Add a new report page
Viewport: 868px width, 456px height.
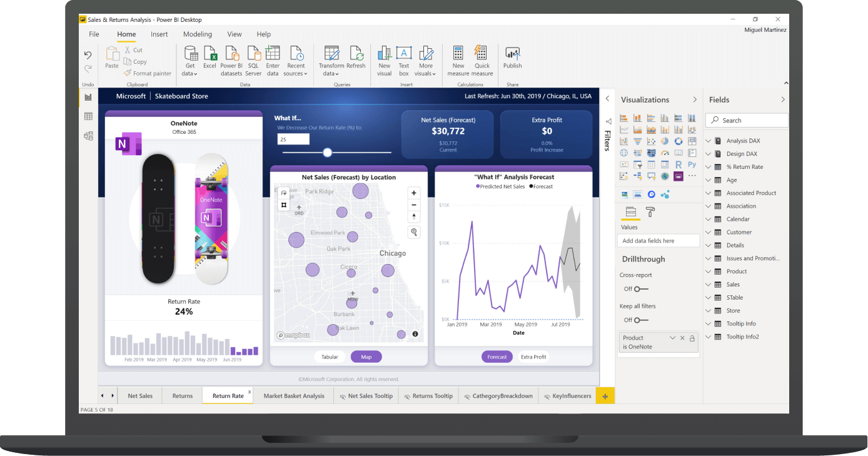605,395
